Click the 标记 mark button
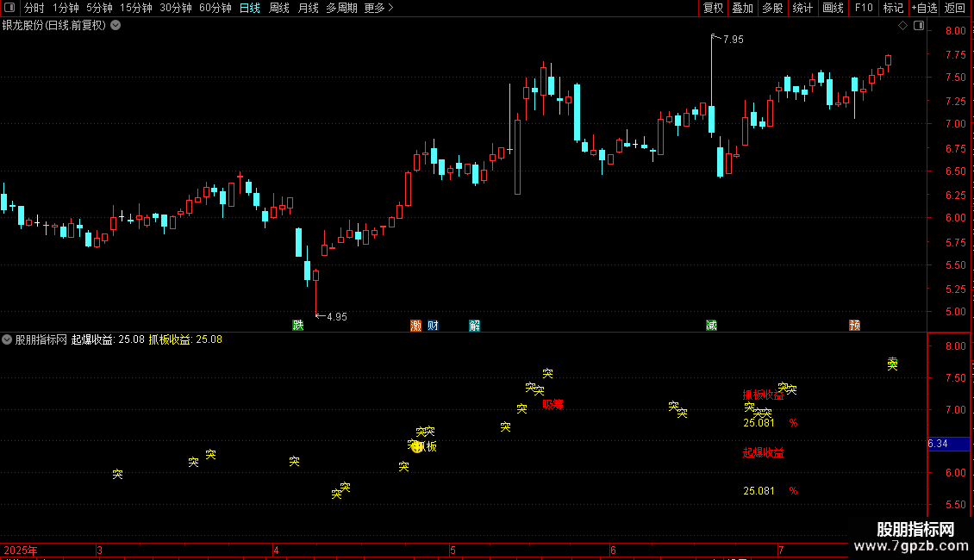The height and width of the screenshot is (560, 974). click(893, 8)
